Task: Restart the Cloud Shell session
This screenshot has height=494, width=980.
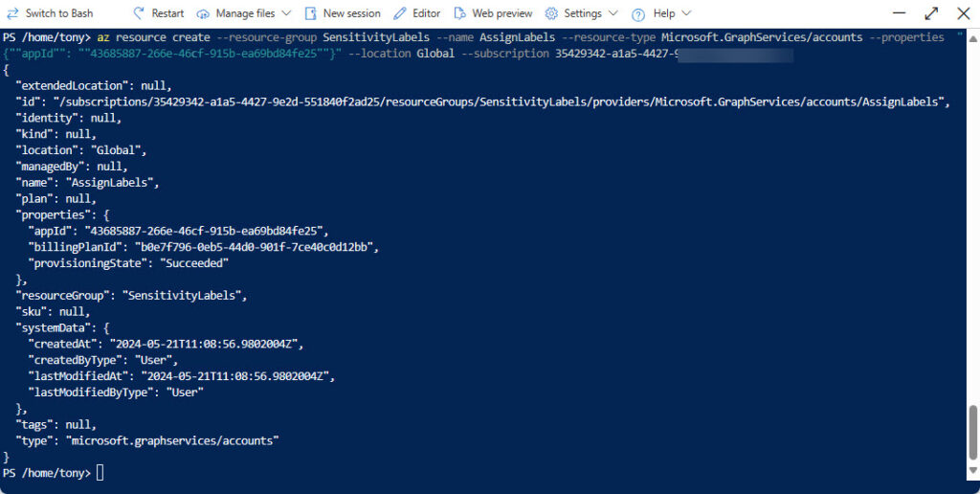Action: (159, 13)
